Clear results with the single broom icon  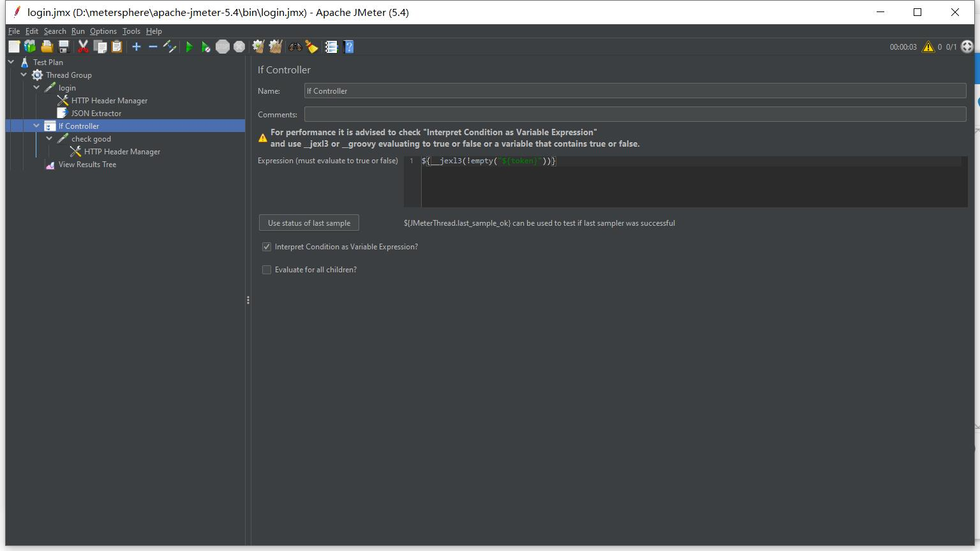pos(258,47)
